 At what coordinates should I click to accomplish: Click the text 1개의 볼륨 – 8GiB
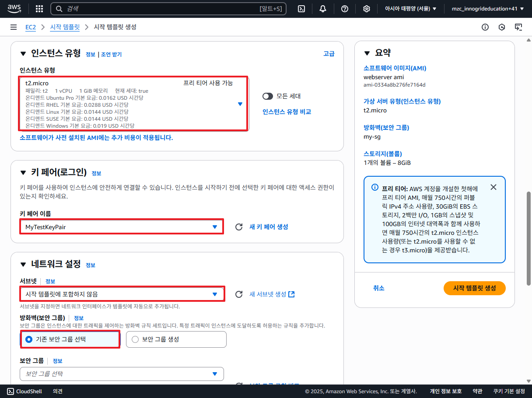387,163
